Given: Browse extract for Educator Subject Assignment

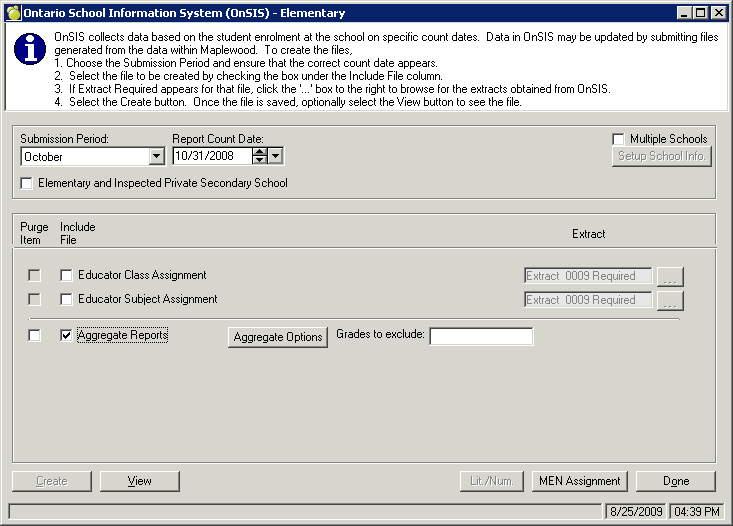Looking at the screenshot, I should [670, 300].
